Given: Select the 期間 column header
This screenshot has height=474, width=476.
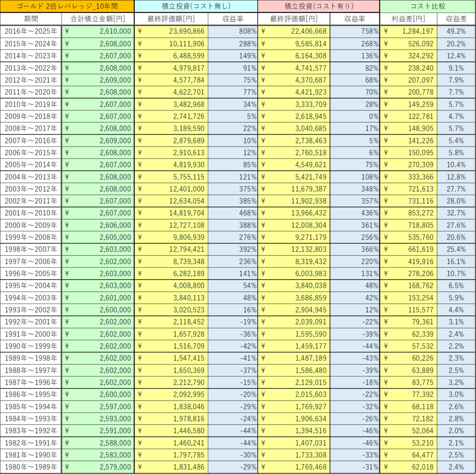Looking at the screenshot, I should click(31, 19).
